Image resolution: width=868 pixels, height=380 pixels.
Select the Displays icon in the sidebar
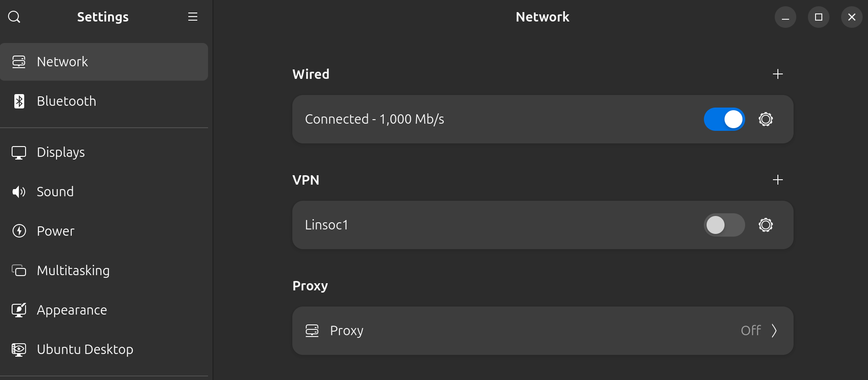[x=18, y=152]
